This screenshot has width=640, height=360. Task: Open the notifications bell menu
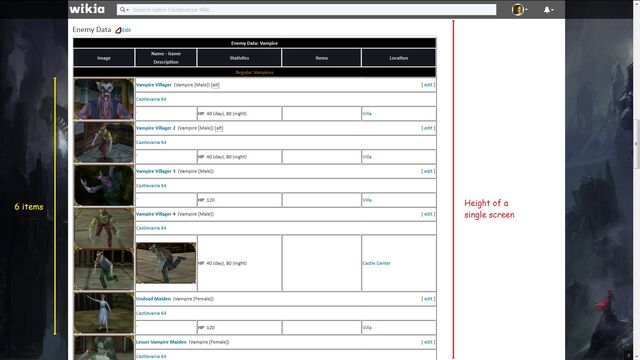click(548, 9)
